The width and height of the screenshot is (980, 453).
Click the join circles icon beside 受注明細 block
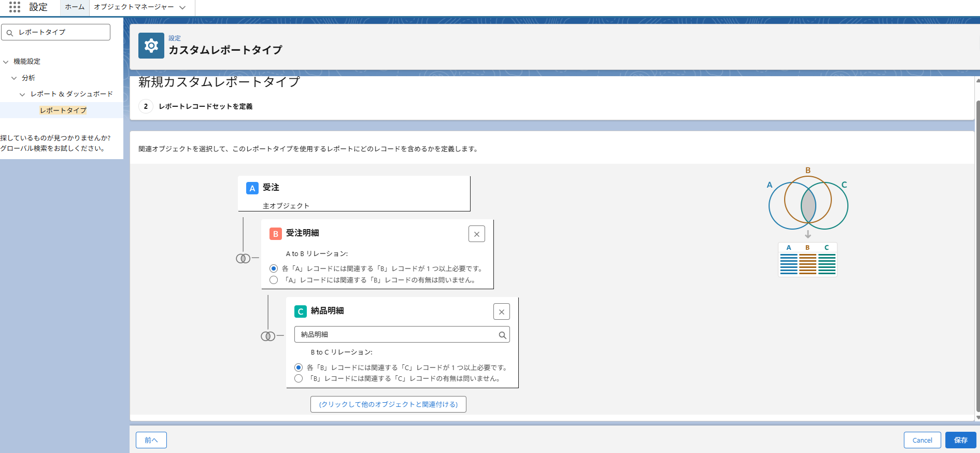coord(243,258)
